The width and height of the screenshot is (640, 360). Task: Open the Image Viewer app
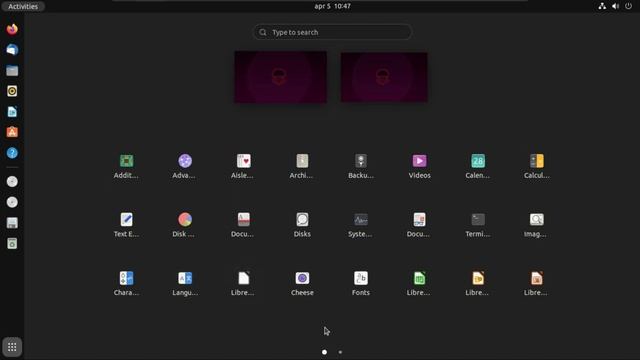[x=537, y=225]
